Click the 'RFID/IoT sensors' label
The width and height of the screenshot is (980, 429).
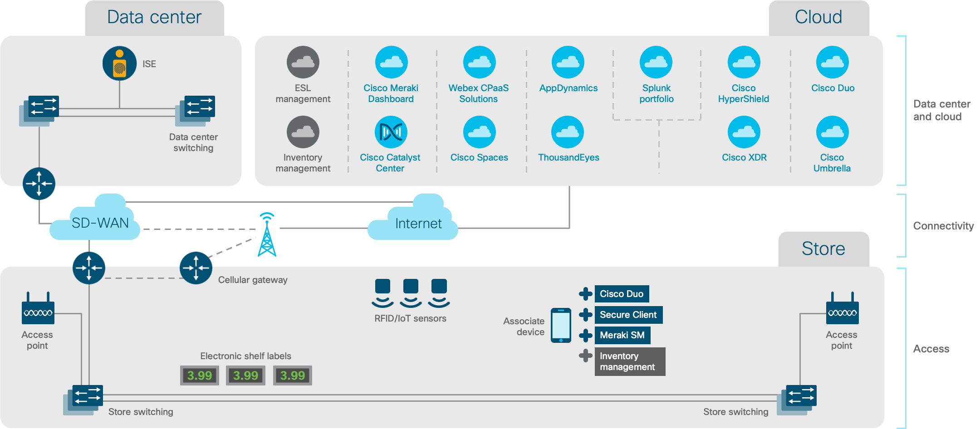coord(411,318)
